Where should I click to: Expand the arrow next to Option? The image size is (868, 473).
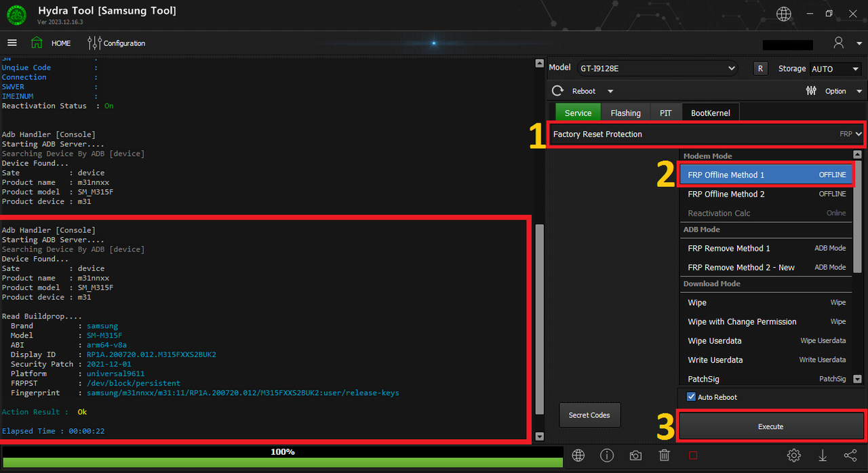(x=859, y=91)
